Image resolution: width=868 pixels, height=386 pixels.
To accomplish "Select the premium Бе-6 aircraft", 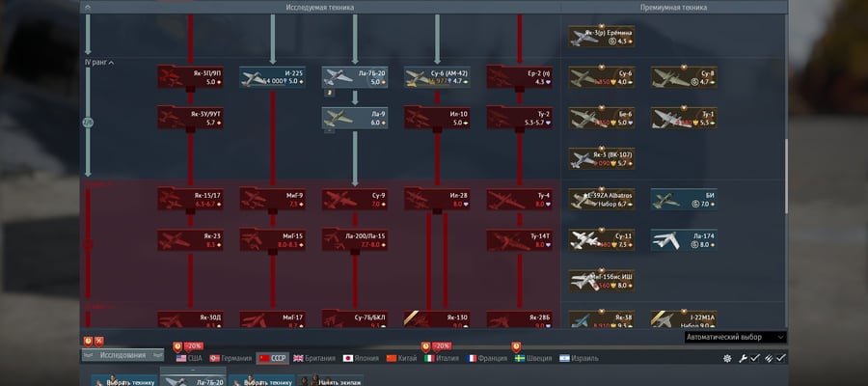I will tap(602, 118).
